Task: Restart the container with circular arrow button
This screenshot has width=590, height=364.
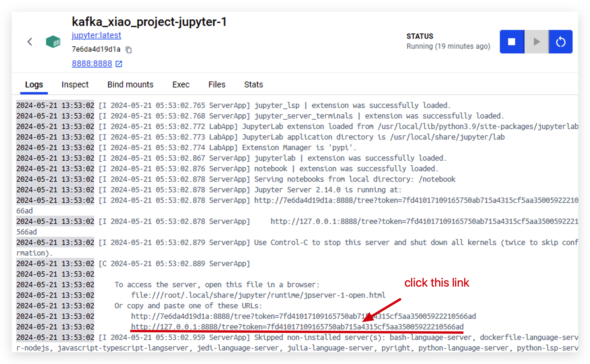Action: click(x=561, y=42)
